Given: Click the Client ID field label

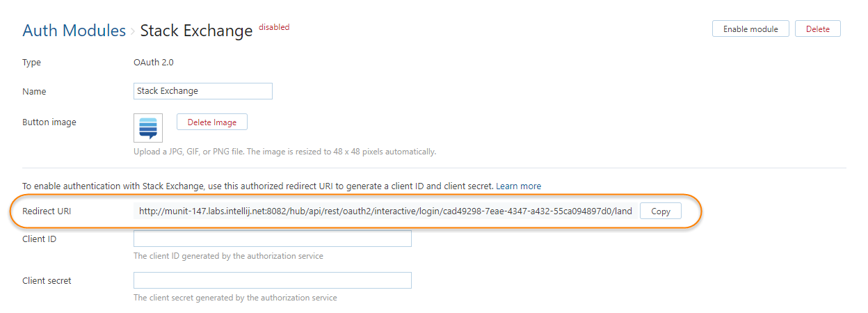Looking at the screenshot, I should coord(39,239).
